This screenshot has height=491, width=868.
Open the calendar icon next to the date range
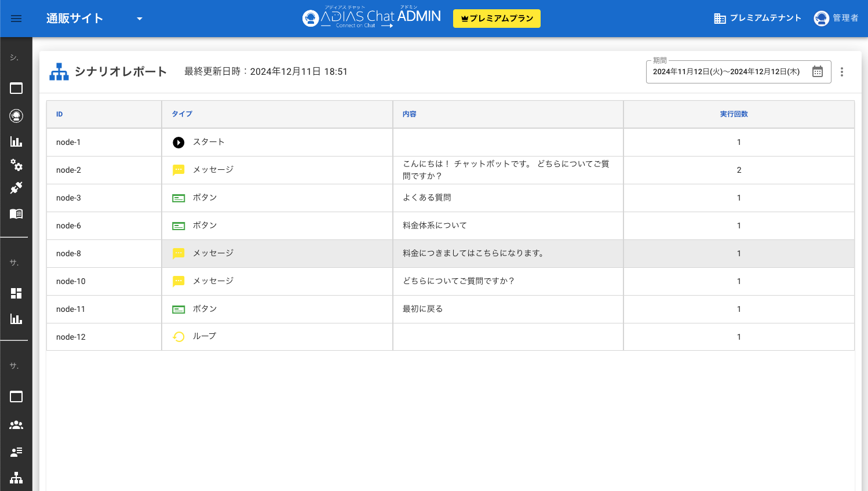tap(817, 71)
